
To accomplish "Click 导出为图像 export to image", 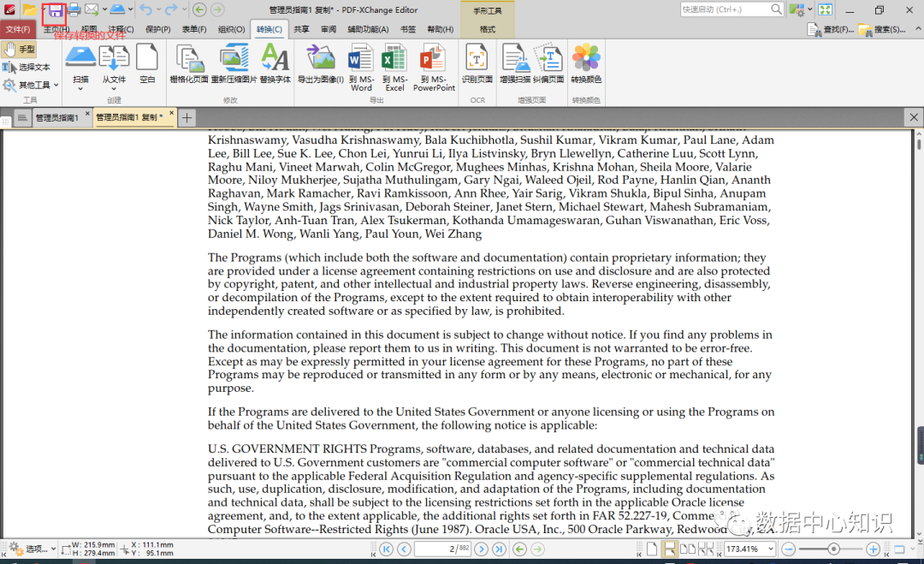I will [x=321, y=63].
